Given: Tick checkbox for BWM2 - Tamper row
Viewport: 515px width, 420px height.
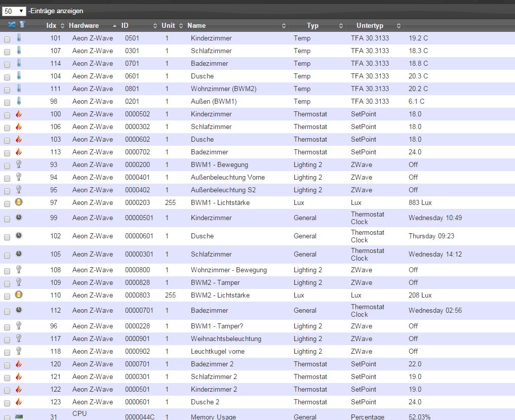Looking at the screenshot, I should click(7, 284).
